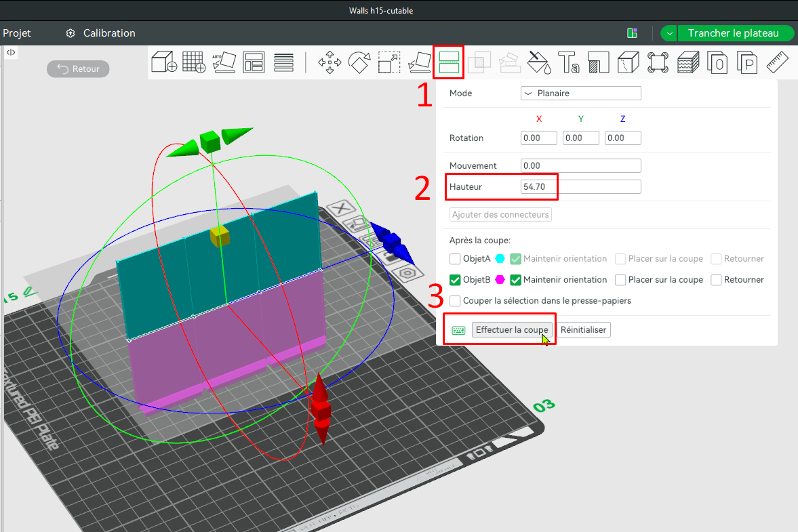Image resolution: width=798 pixels, height=532 pixels.
Task: Enable Couper la sélection dans le presse-papiers
Action: tap(455, 301)
